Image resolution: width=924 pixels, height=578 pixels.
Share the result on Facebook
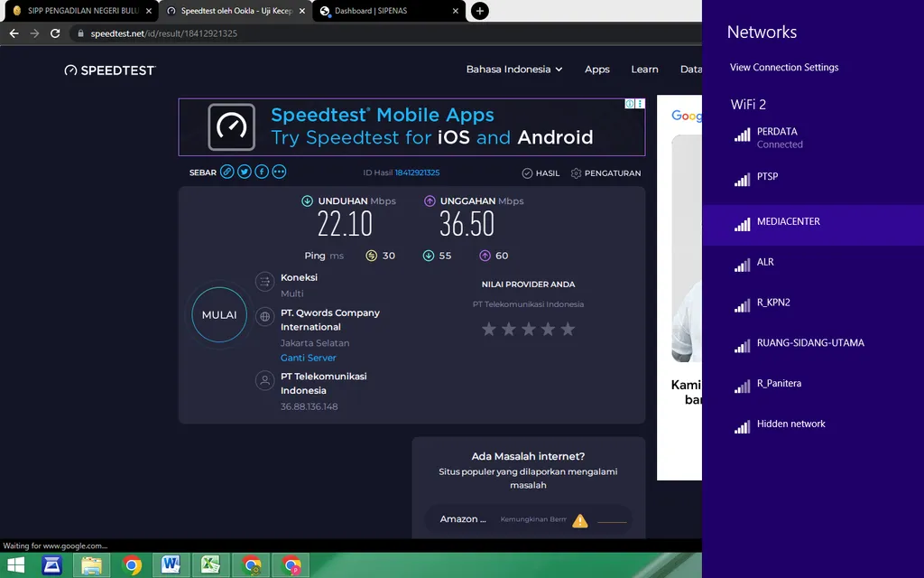(262, 172)
